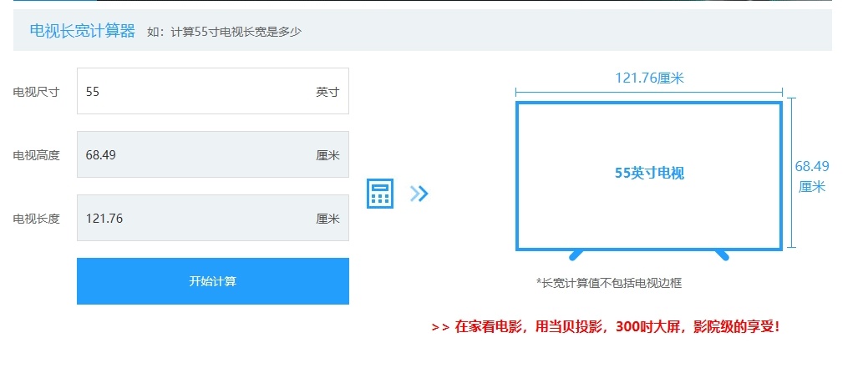Click the 厘米 unit in 电视长度 row

tap(327, 219)
